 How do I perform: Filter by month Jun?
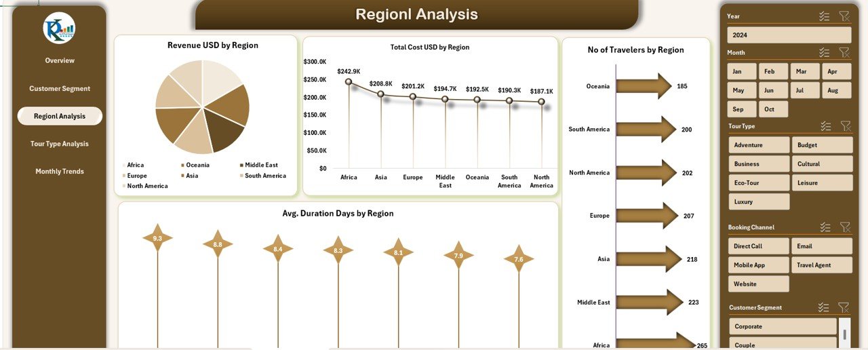click(774, 90)
